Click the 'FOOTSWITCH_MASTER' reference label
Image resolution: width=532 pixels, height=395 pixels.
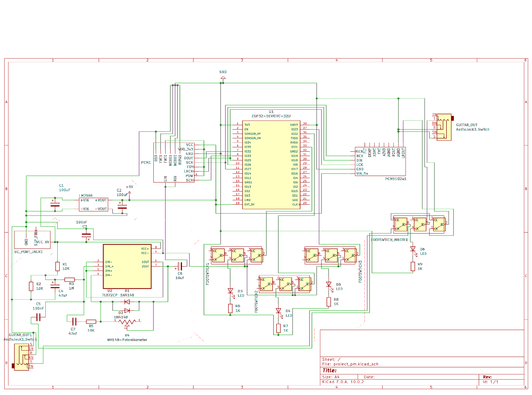coord(389,240)
